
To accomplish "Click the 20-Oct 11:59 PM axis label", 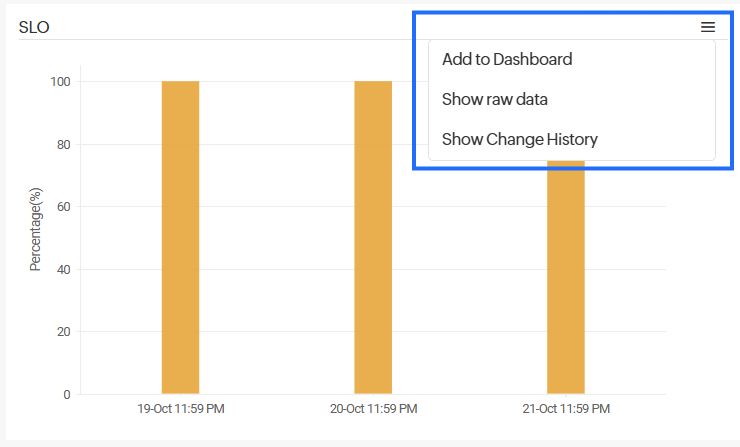I will coord(373,409).
